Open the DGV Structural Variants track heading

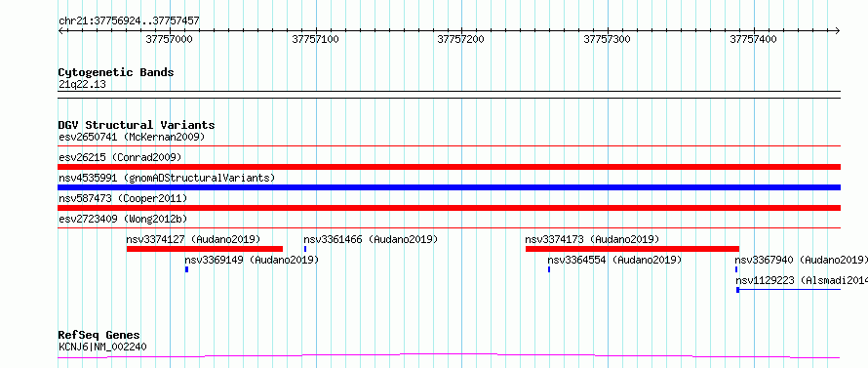coord(137,125)
